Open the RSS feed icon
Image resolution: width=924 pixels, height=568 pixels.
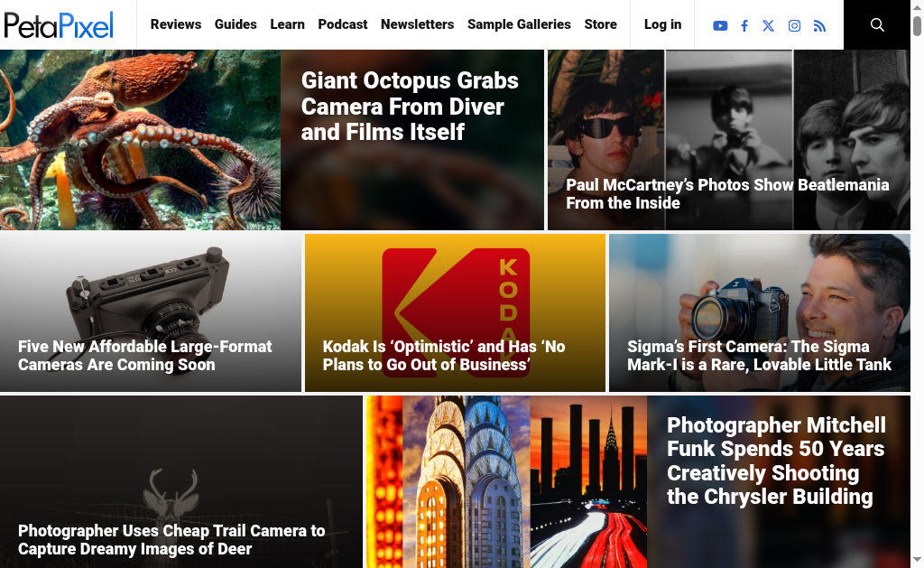pyautogui.click(x=819, y=25)
